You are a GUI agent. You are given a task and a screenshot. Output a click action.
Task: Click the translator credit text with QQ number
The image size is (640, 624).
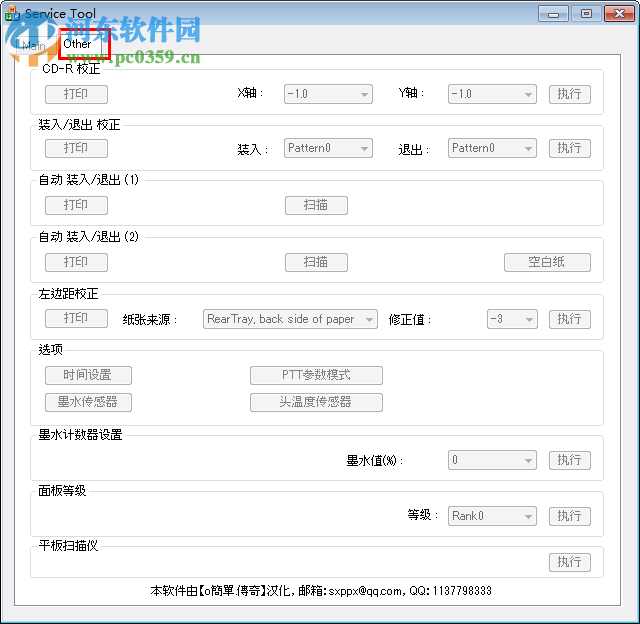pos(321,591)
